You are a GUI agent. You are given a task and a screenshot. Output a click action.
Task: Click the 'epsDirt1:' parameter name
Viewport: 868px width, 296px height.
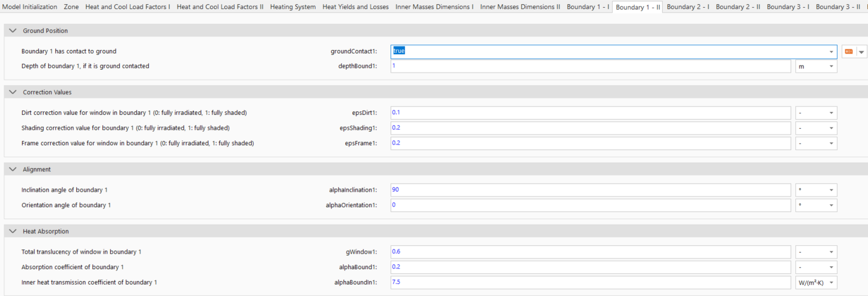[x=364, y=113]
